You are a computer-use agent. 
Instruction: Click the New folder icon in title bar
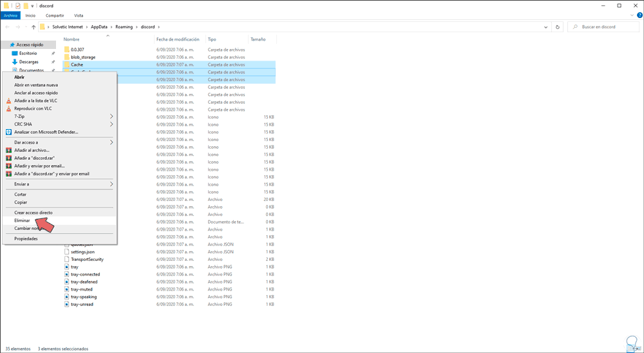point(26,6)
